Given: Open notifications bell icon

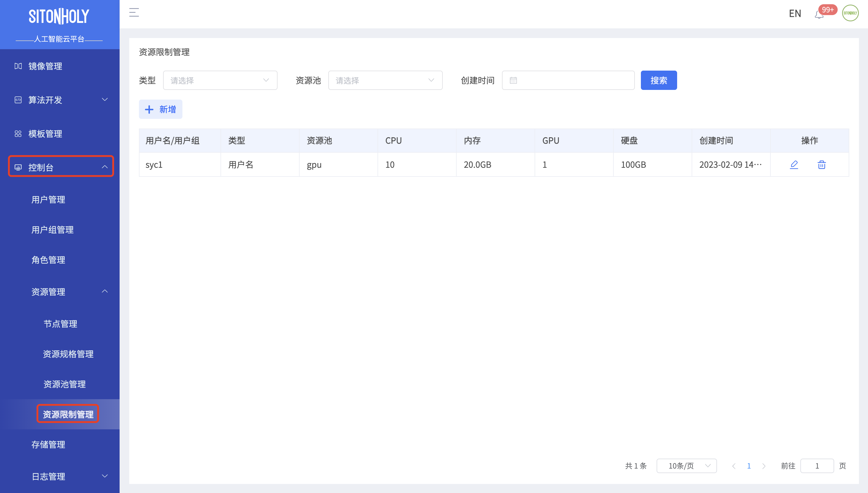Looking at the screenshot, I should pyautogui.click(x=819, y=14).
